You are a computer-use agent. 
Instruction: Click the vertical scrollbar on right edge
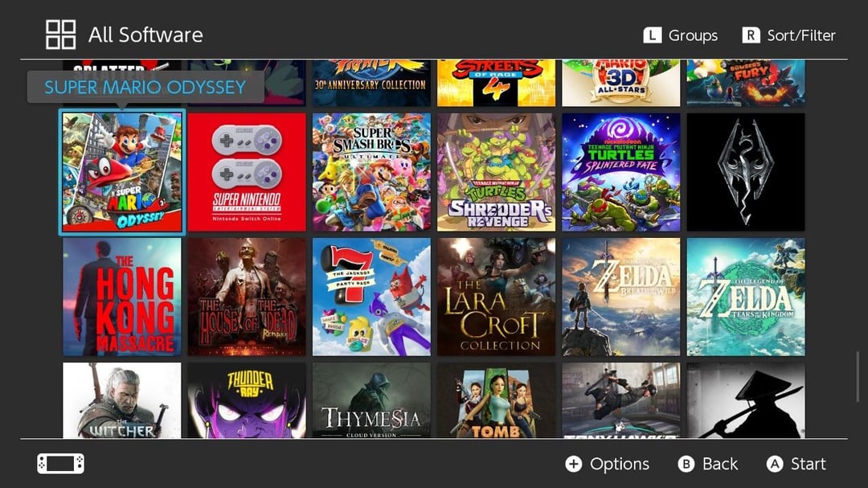point(858,377)
